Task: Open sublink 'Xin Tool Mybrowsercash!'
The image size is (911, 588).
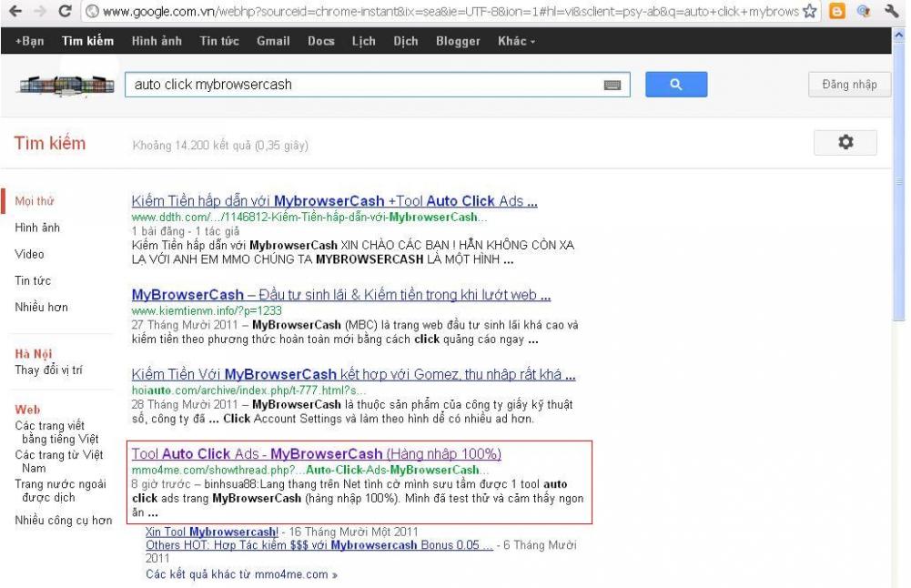Action: point(212,532)
